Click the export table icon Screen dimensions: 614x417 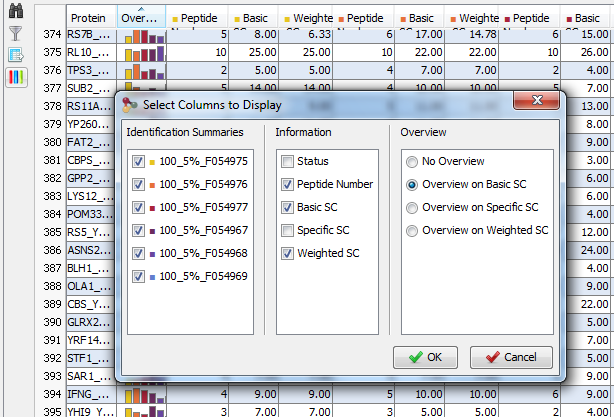click(15, 55)
